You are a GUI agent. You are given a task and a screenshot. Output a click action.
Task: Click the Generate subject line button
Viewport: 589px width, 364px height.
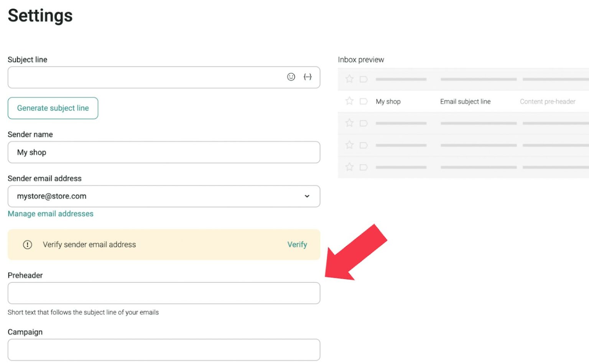(x=53, y=108)
